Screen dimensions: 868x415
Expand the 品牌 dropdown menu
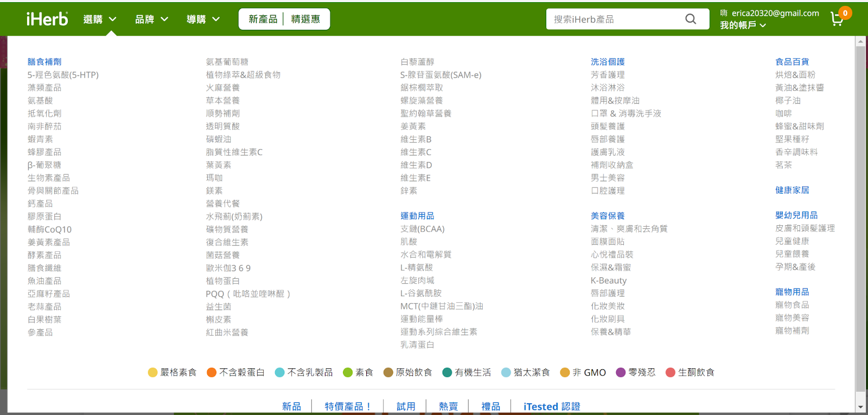coord(151,20)
